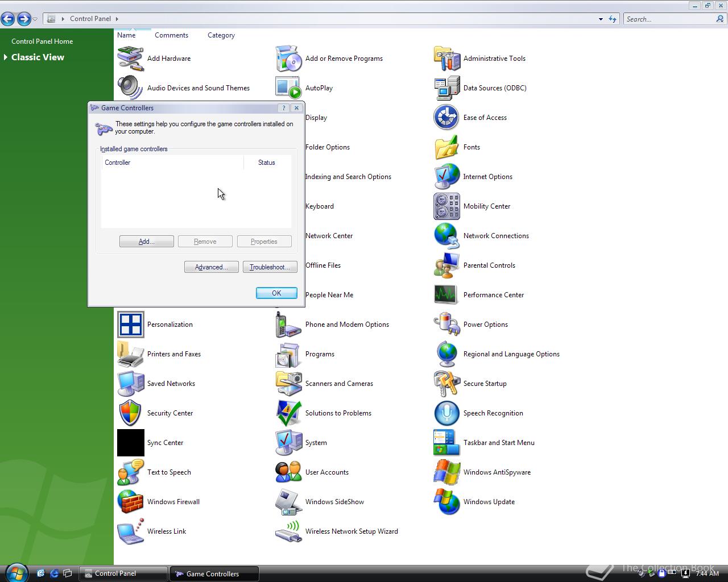Open Power Options icon
This screenshot has height=582, width=728.
tap(446, 325)
